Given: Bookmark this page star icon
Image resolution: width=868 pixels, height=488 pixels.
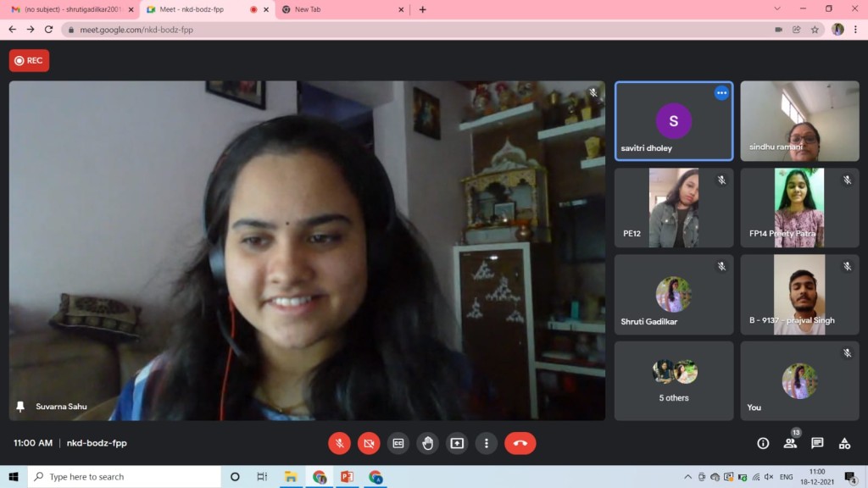Looking at the screenshot, I should (x=815, y=30).
